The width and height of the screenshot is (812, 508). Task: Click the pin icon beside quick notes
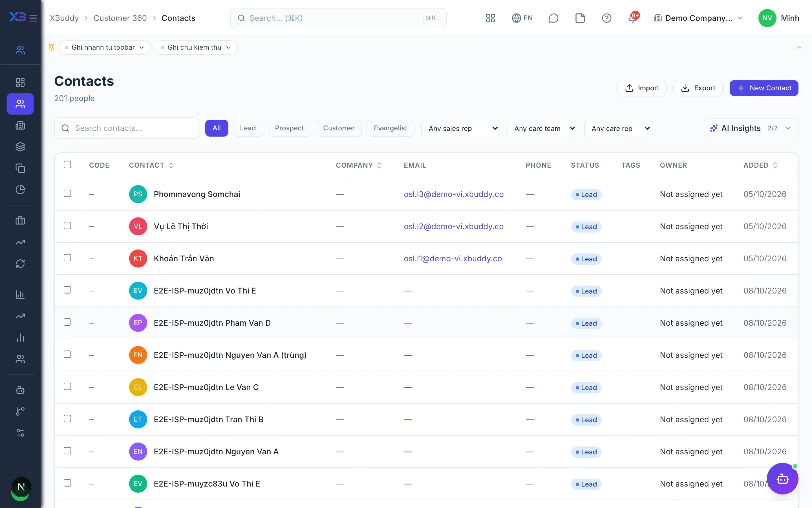(51, 47)
